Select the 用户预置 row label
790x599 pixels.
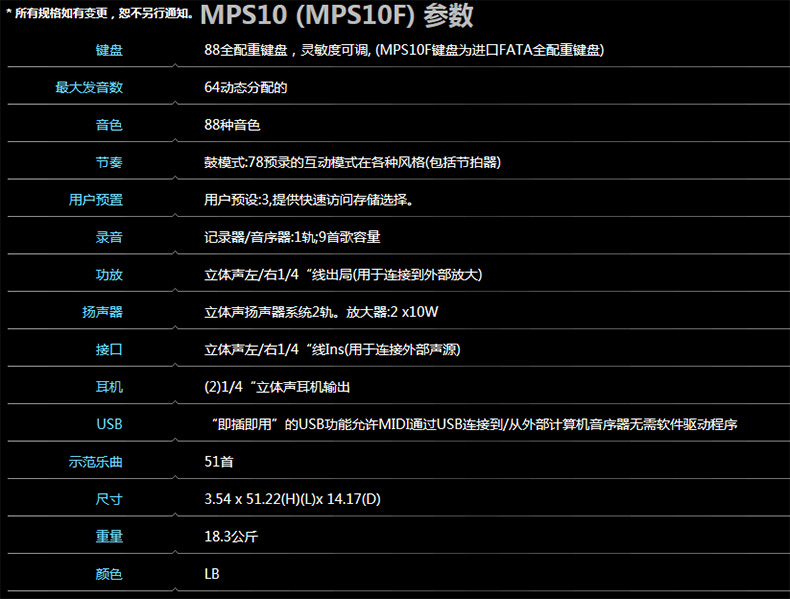pos(96,199)
